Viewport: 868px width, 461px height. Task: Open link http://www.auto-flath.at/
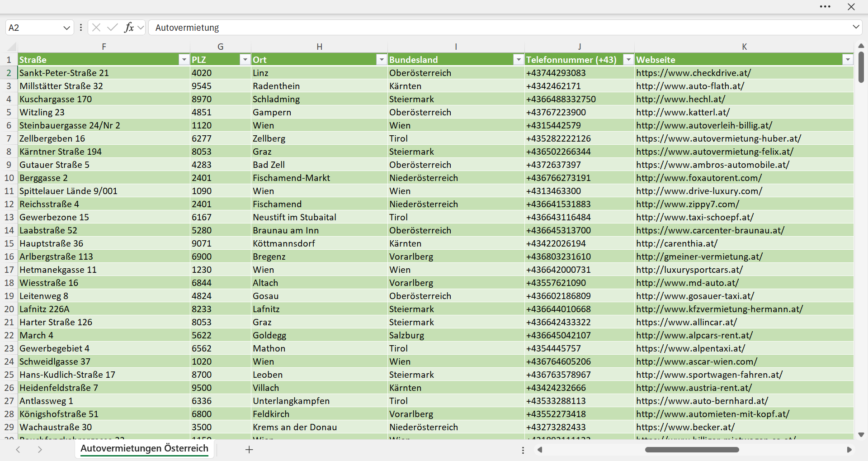click(x=690, y=86)
